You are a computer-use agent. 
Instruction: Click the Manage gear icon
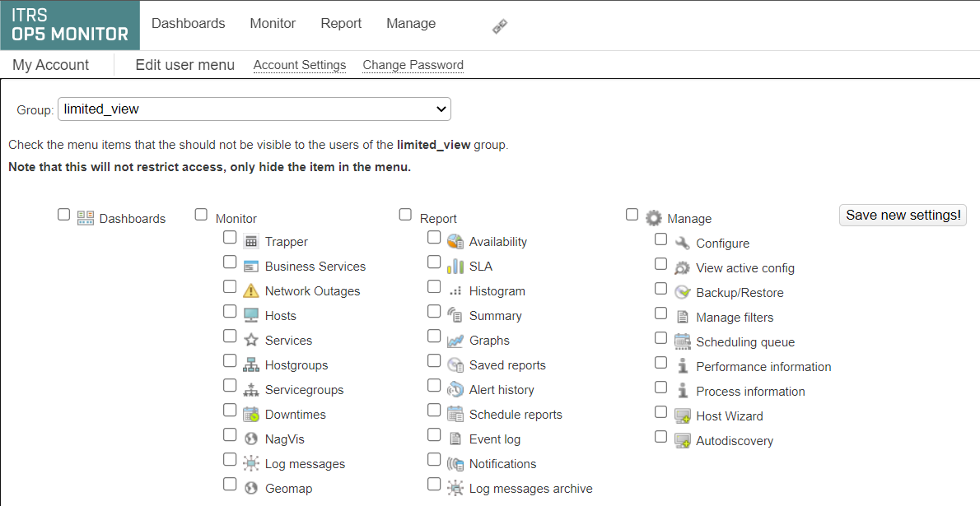(653, 218)
